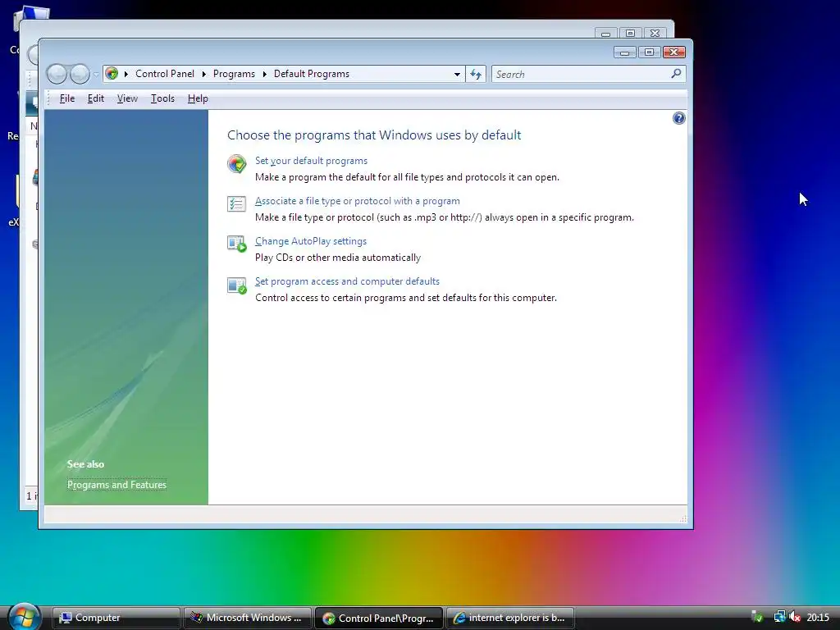Switch to internet explorer taskbar button
This screenshot has height=630, width=840.
(510, 618)
